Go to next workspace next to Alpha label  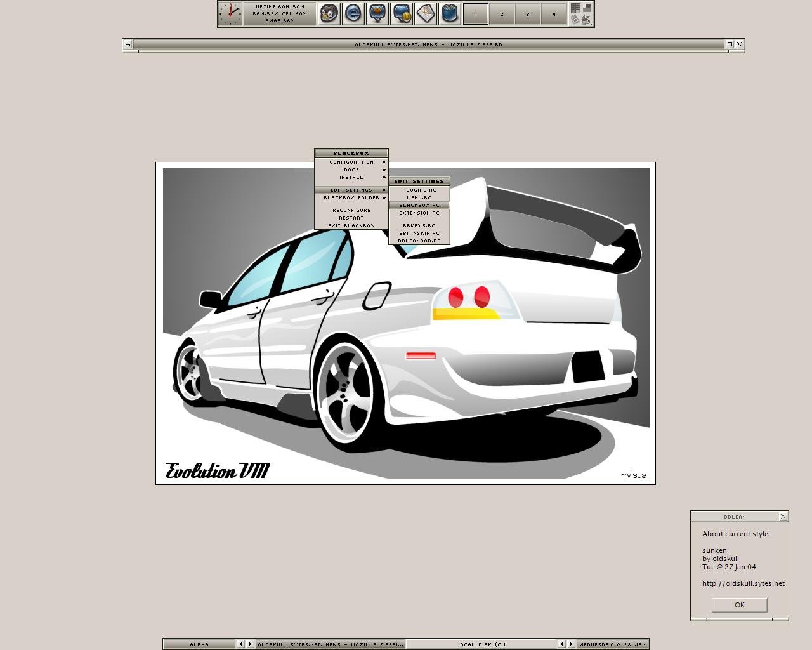coord(250,644)
